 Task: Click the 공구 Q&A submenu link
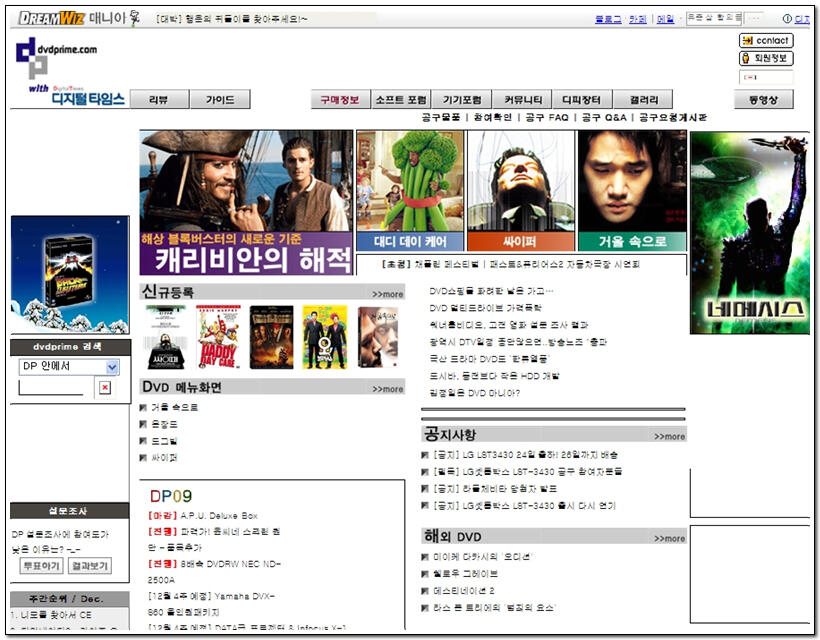pos(604,118)
